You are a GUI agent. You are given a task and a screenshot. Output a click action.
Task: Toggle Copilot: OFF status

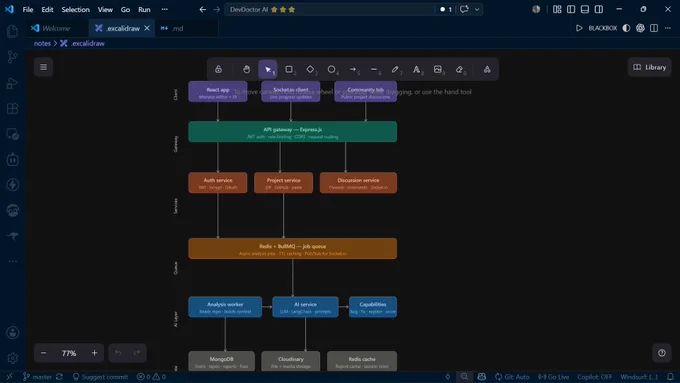(x=595, y=377)
